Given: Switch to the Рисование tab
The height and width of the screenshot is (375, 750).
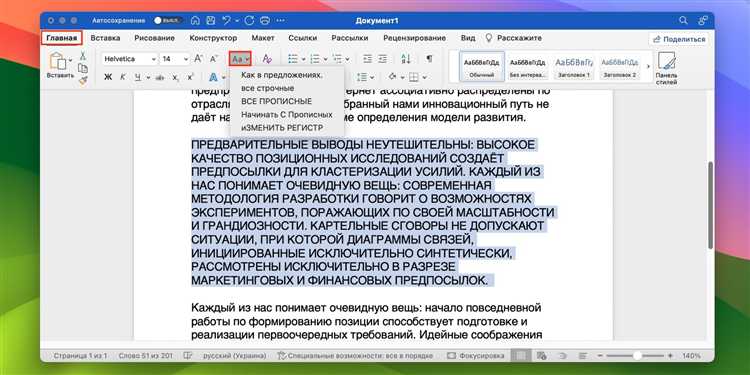Looking at the screenshot, I should [x=154, y=38].
